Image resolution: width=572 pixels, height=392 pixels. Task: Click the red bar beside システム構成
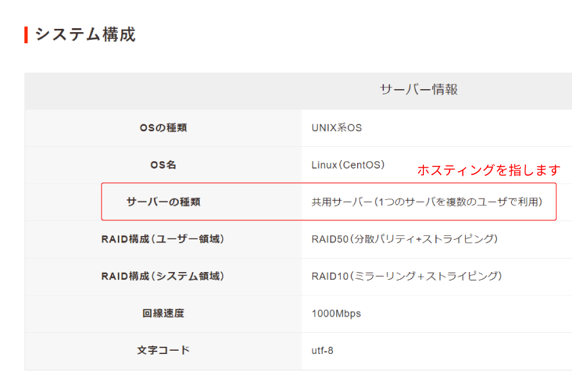26,35
